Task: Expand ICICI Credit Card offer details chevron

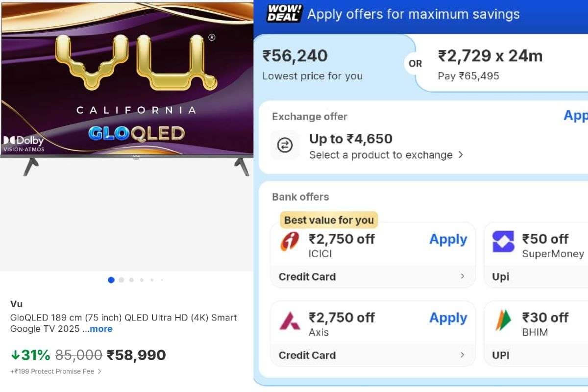Action: 462,276
